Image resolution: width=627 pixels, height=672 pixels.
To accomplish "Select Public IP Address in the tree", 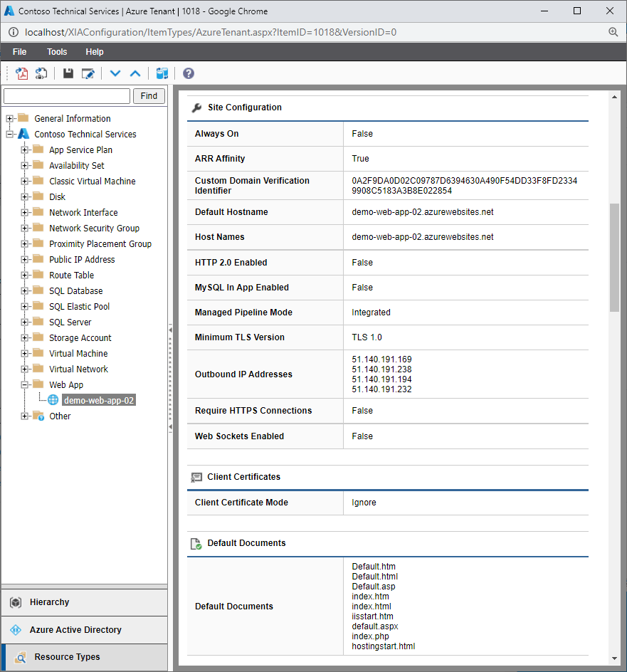I will pos(82,260).
